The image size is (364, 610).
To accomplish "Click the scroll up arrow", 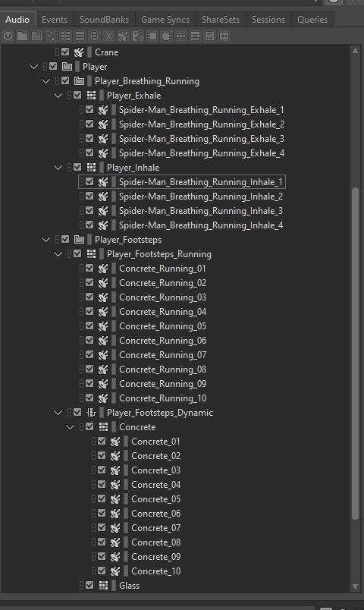I will 355,51.
